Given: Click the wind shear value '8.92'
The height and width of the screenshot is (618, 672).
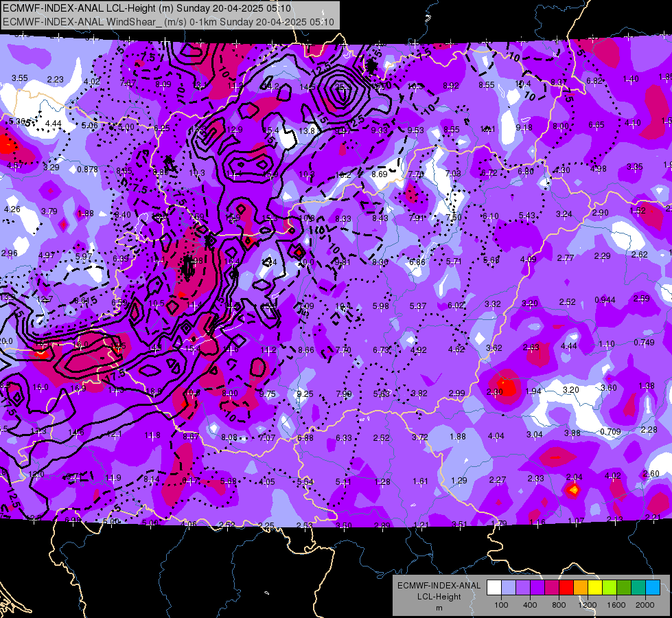Looking at the screenshot, I should tap(451, 85).
